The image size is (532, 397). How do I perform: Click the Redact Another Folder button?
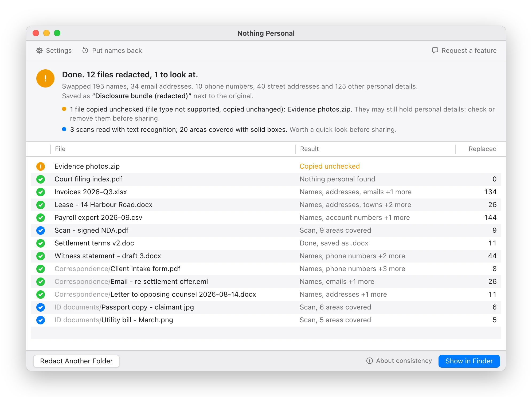(x=76, y=361)
